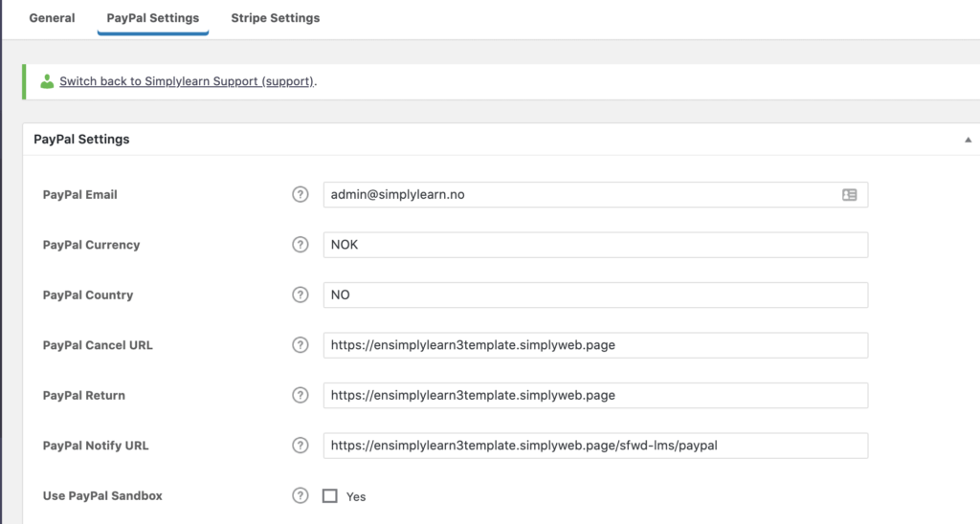Click the PayPal Country field containing NO
980x524 pixels.
click(595, 295)
